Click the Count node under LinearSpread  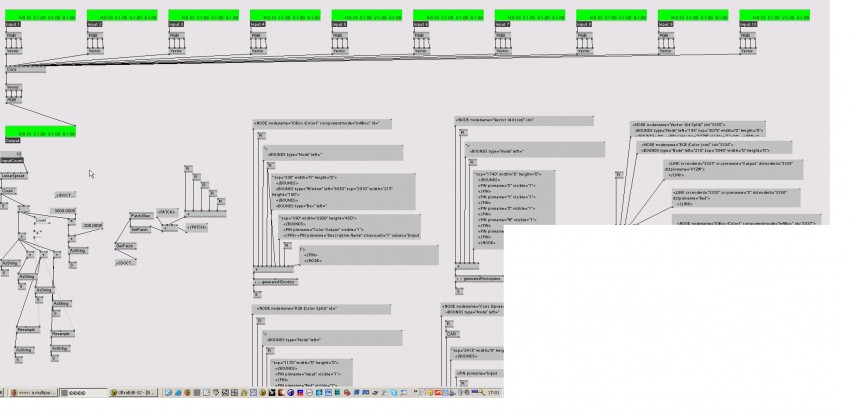[8, 190]
